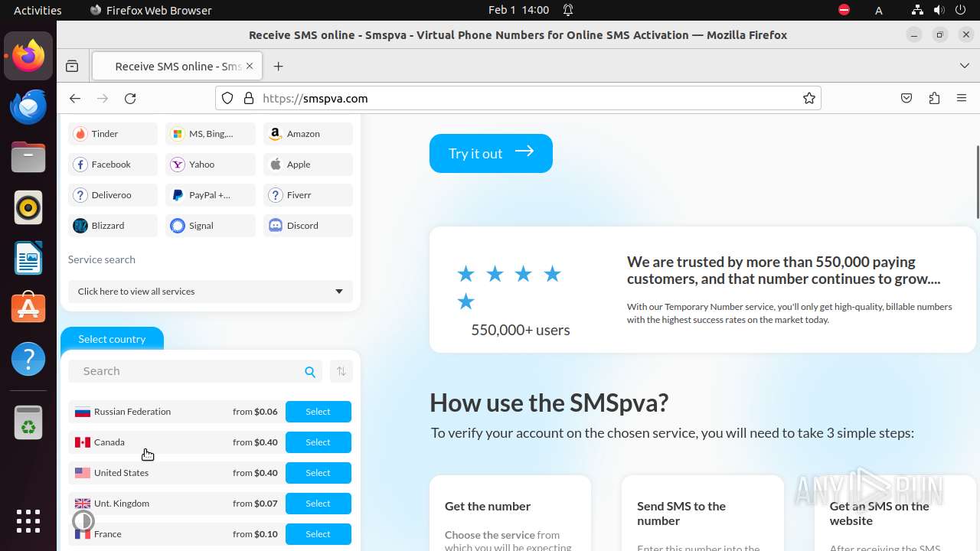
Task: Focus the country Search field
Action: click(195, 371)
